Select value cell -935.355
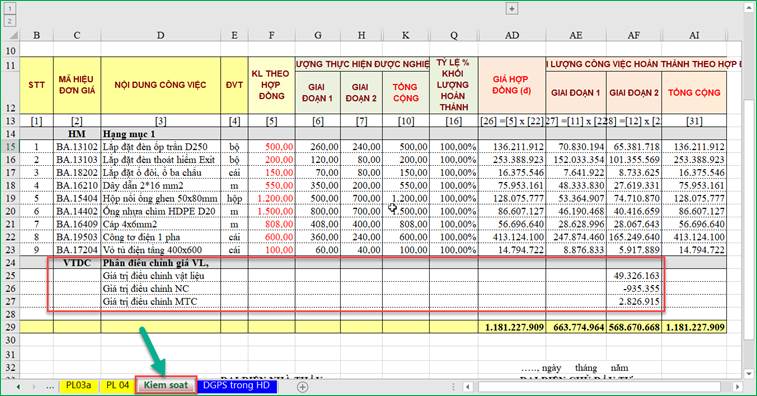 point(634,288)
